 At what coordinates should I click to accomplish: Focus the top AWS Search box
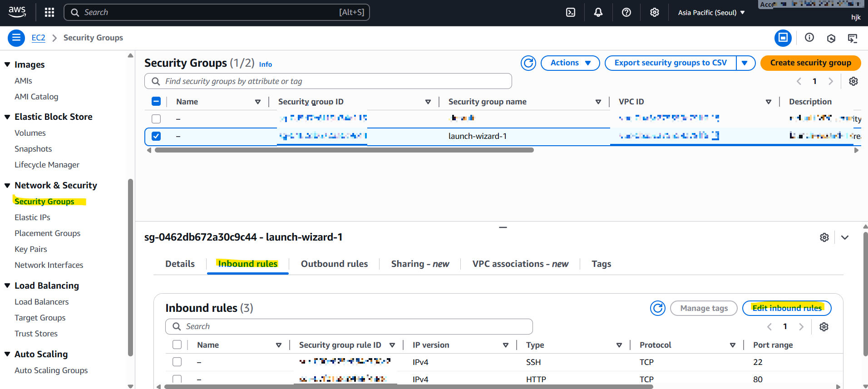click(217, 12)
